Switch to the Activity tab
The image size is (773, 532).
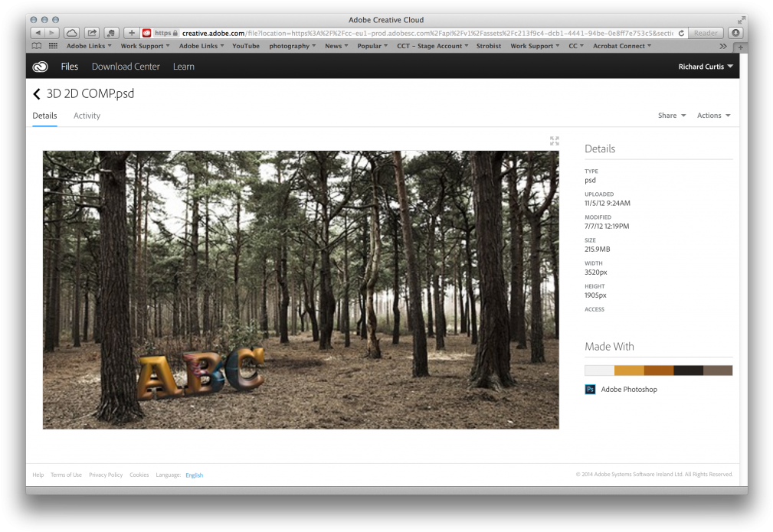pyautogui.click(x=87, y=116)
